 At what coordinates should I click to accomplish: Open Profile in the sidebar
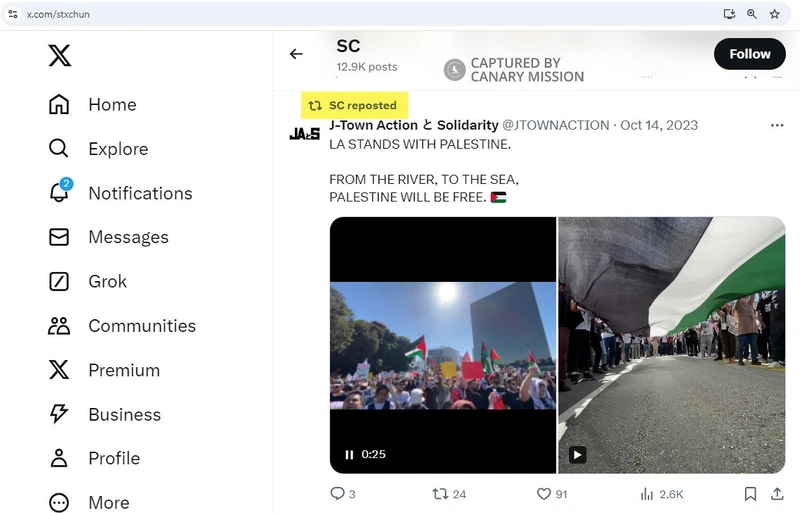tap(60, 458)
